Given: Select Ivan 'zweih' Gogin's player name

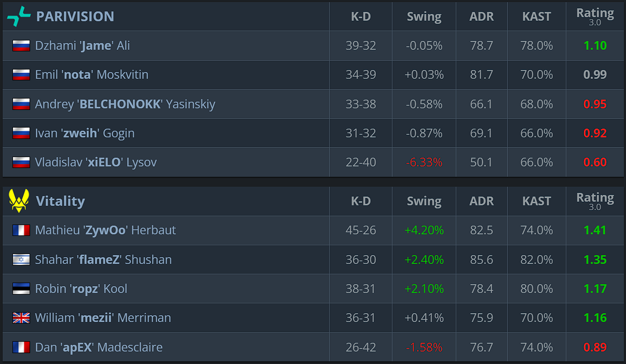Looking at the screenshot, I should tap(85, 133).
